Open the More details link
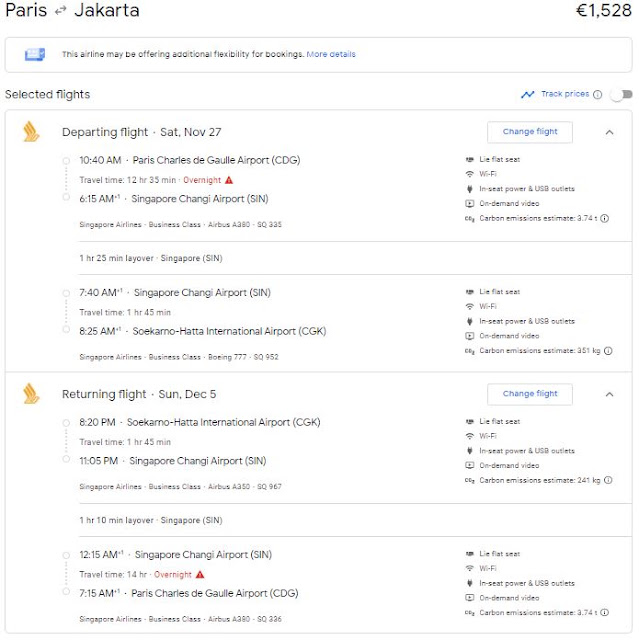The height and width of the screenshot is (640, 639). [331, 54]
